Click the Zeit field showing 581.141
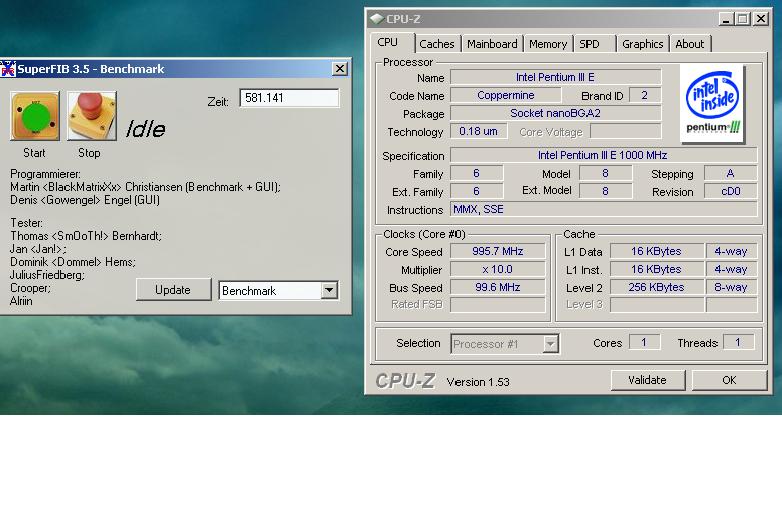 (289, 98)
